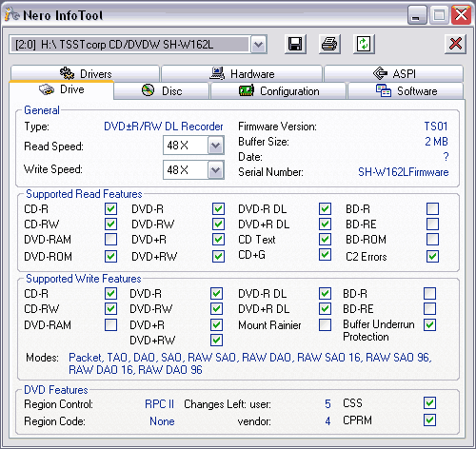Toggle CD Text read checkbox
The width and height of the screenshot is (476, 449).
click(325, 240)
